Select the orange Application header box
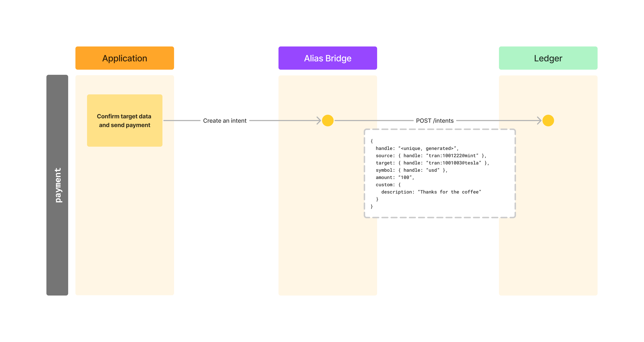This screenshot has width=644, height=342. (x=125, y=58)
